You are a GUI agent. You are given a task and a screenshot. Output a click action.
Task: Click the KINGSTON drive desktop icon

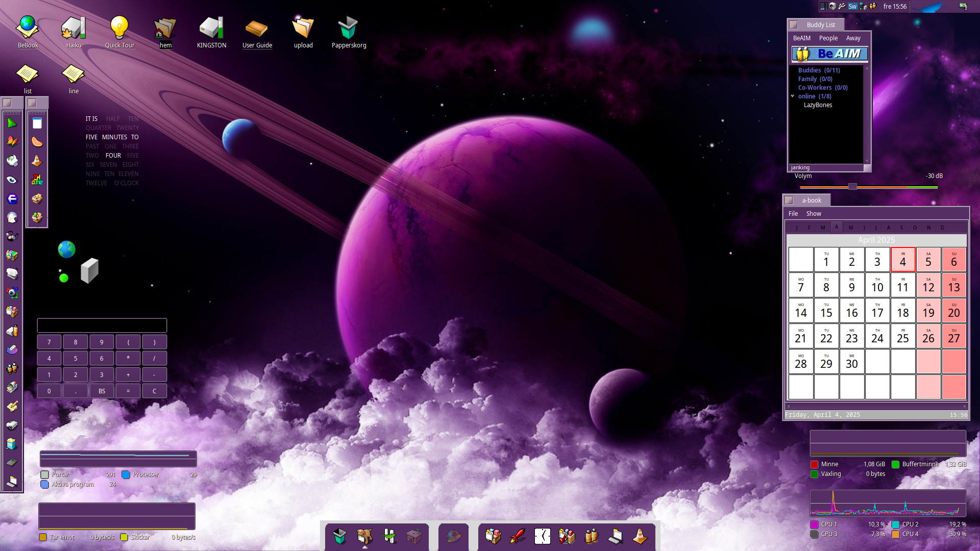pyautogui.click(x=211, y=28)
